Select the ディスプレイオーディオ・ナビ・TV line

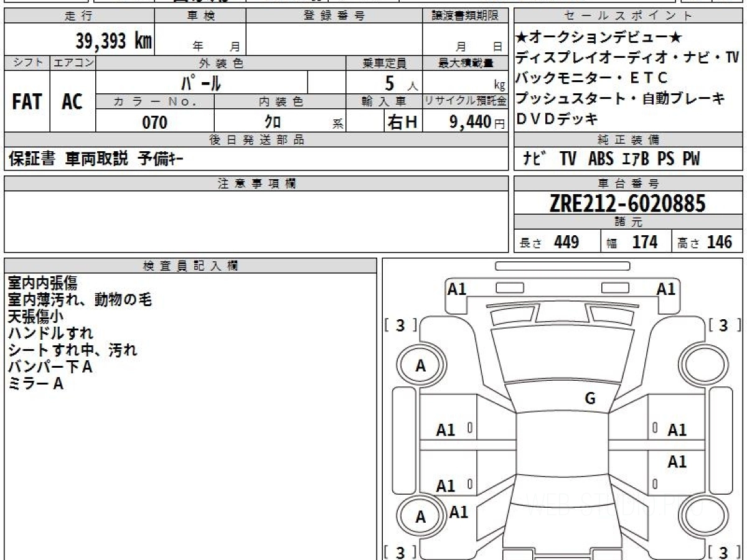pos(627,58)
